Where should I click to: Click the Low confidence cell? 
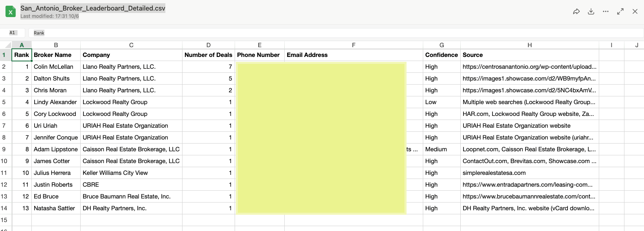442,102
